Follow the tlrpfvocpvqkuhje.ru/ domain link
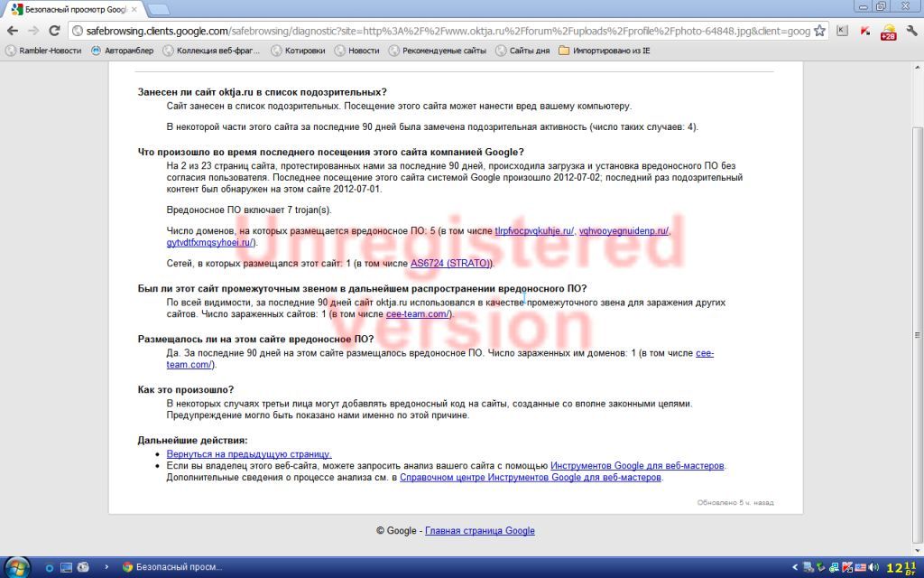 [x=534, y=231]
